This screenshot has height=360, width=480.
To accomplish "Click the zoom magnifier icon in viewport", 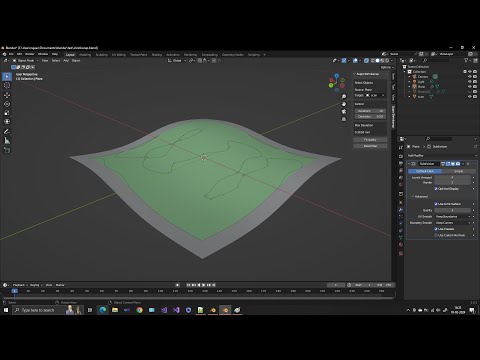I will click(344, 97).
